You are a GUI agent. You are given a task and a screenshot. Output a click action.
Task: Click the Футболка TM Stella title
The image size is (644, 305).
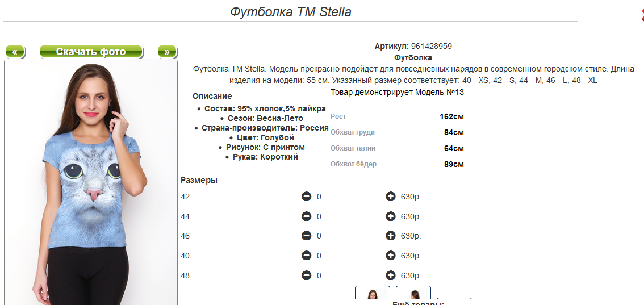[x=291, y=12]
